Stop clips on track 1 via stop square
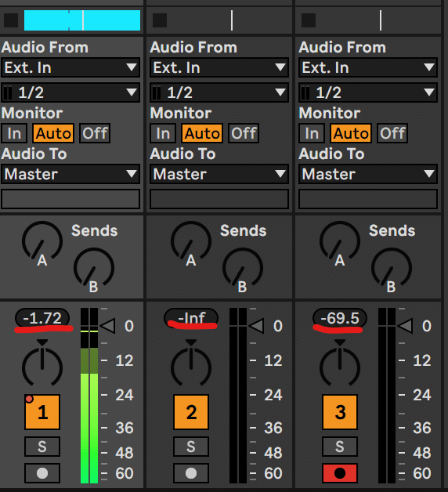Image resolution: width=448 pixels, height=492 pixels. pyautogui.click(x=11, y=20)
